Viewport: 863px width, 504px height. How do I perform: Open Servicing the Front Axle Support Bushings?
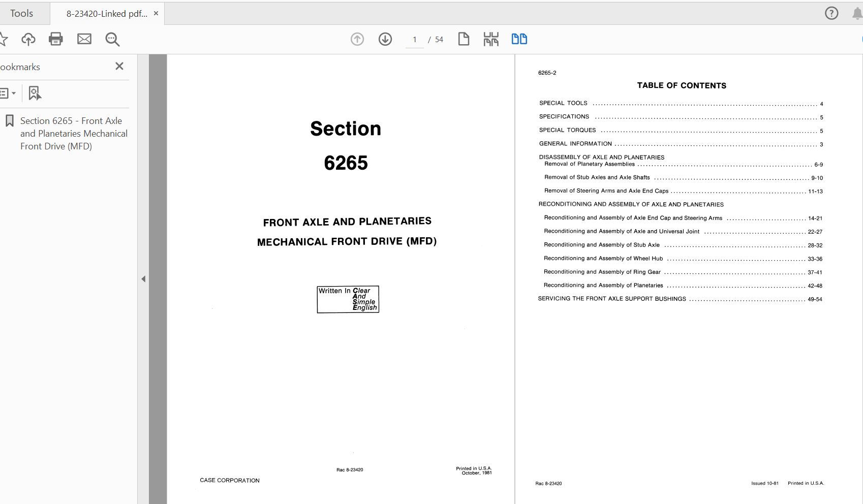(x=680, y=299)
